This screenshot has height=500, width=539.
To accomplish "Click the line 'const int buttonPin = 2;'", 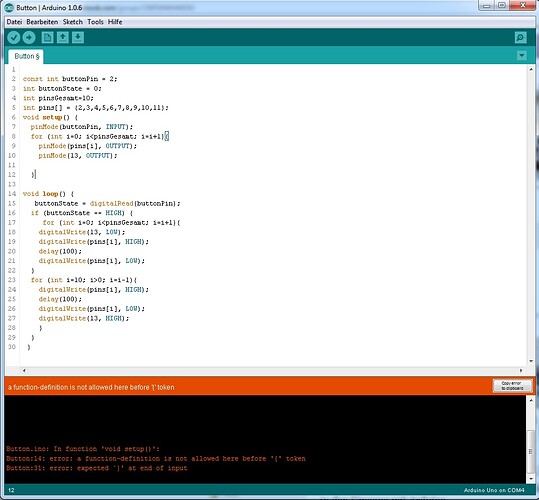I will tap(70, 79).
